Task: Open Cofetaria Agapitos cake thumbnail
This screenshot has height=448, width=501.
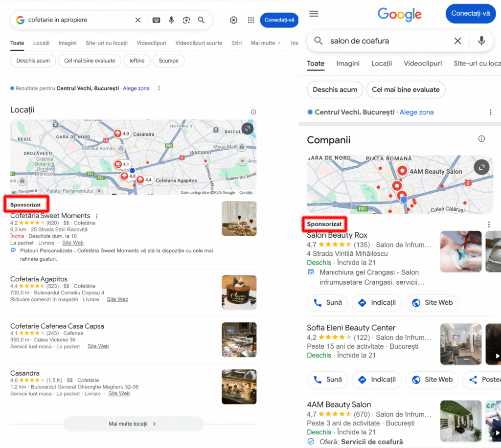Action: (x=239, y=293)
